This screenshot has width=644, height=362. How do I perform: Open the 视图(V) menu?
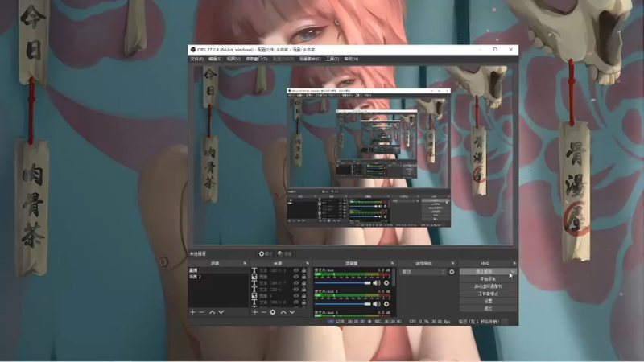(x=233, y=59)
